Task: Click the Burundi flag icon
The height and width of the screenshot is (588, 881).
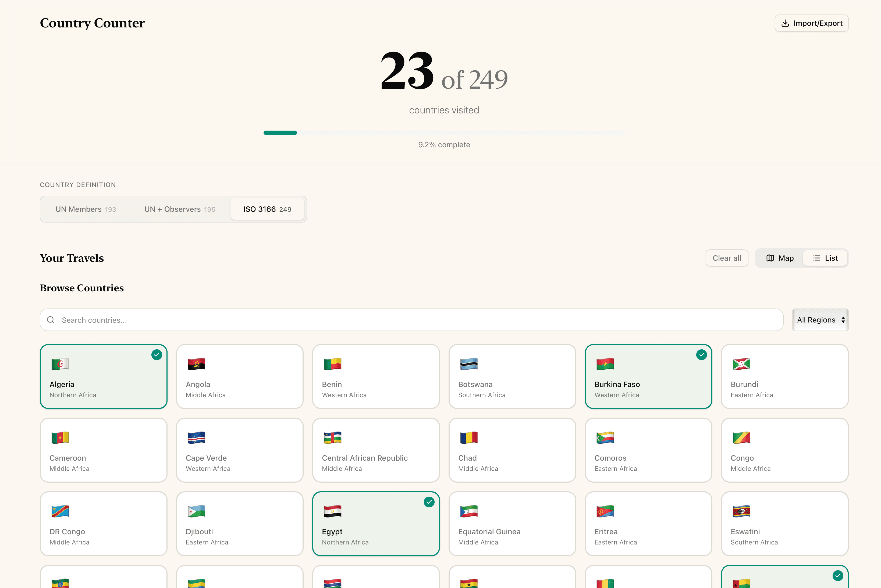Action: tap(741, 364)
